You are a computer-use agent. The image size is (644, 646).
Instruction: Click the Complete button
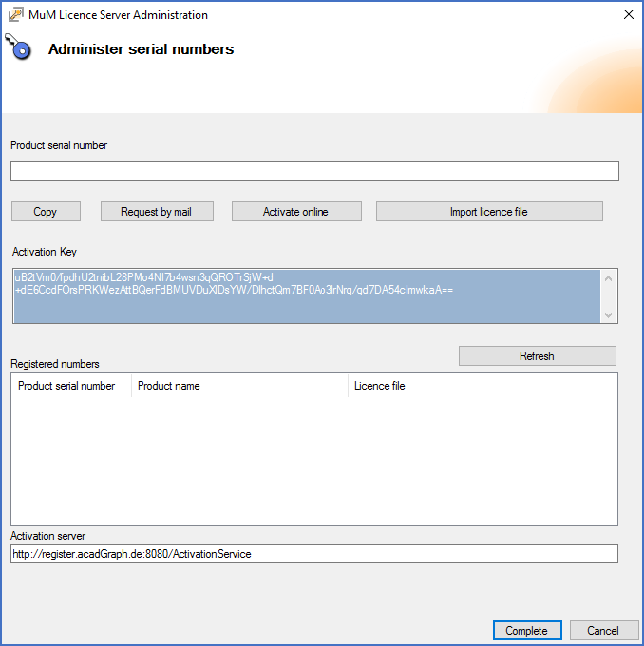pos(527,631)
